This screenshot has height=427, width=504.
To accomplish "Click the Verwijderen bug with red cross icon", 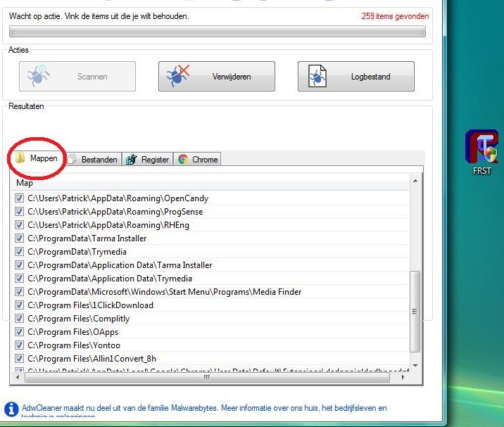I will tap(178, 76).
